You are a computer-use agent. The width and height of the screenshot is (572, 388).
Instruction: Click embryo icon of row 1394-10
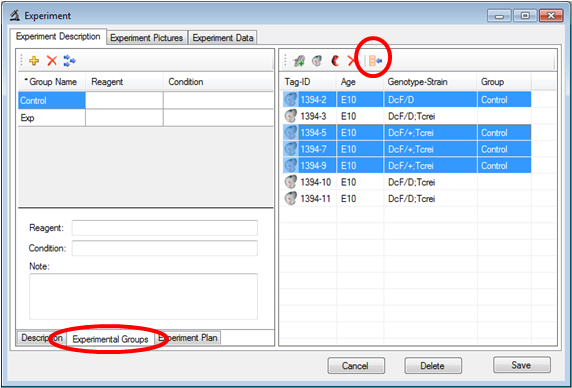291,182
